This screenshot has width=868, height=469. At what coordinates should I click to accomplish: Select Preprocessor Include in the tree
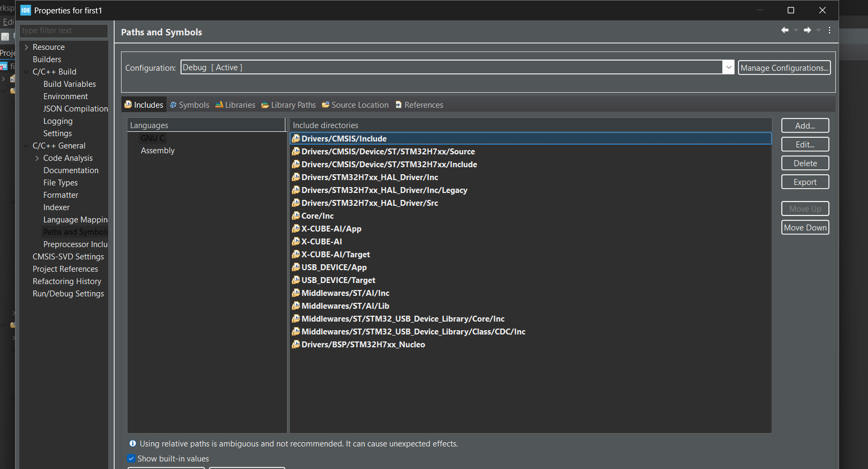75,244
